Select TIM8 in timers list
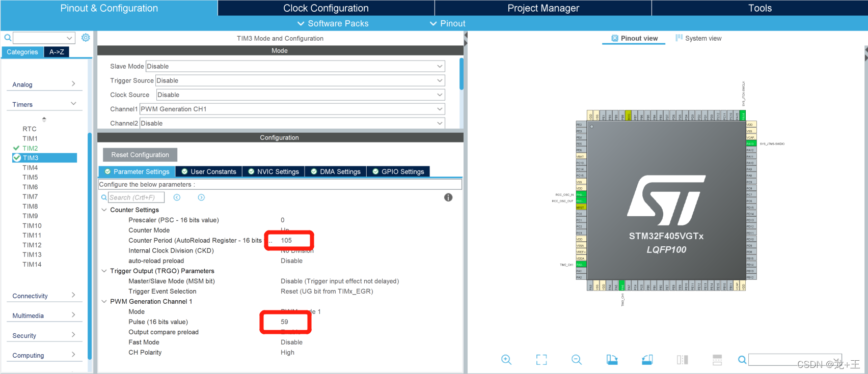 click(x=30, y=206)
